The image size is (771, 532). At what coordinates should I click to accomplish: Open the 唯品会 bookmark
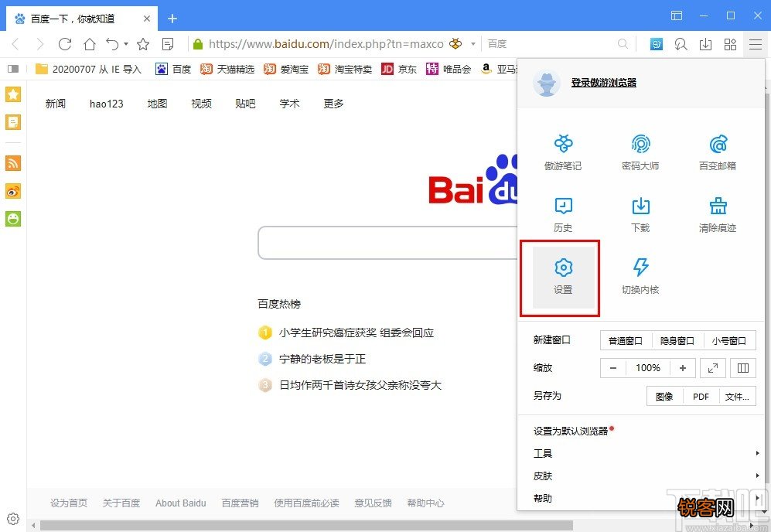tap(449, 69)
